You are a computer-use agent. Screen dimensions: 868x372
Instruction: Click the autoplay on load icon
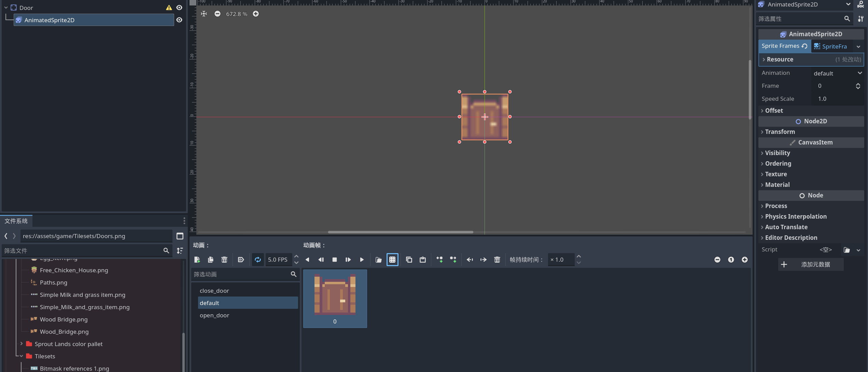click(x=241, y=260)
